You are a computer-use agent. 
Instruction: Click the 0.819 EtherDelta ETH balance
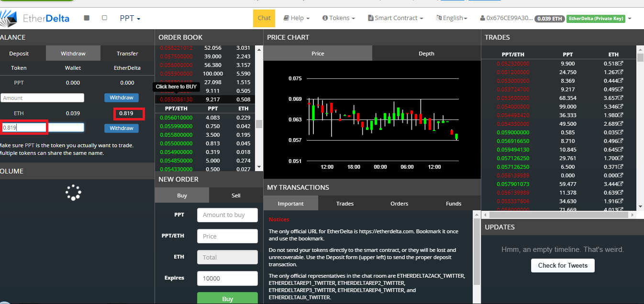[x=127, y=113]
